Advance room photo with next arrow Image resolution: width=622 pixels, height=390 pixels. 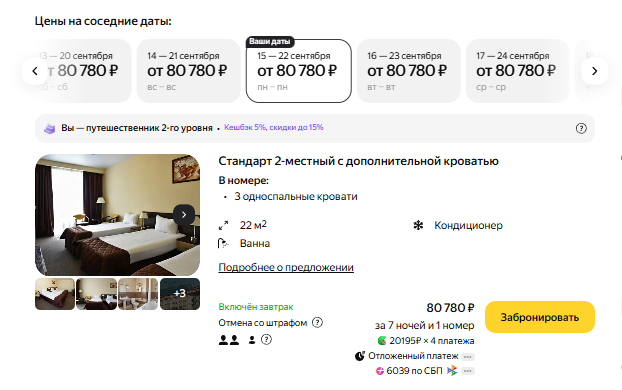click(184, 215)
